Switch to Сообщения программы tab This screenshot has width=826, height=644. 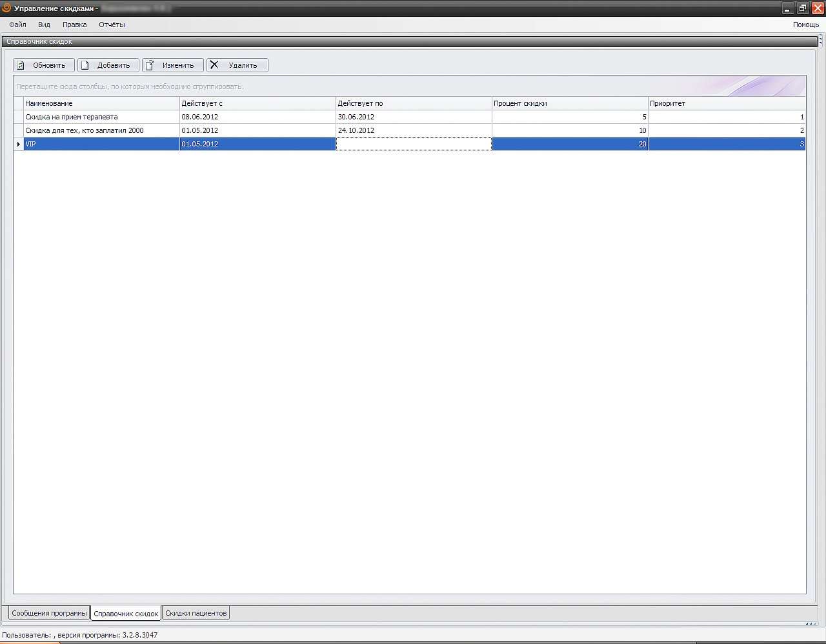(49, 613)
